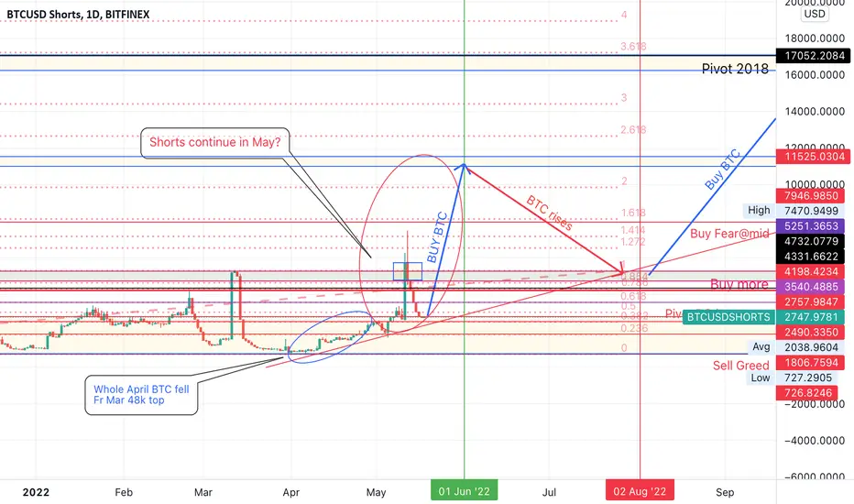Click the May label on time axis

click(376, 492)
